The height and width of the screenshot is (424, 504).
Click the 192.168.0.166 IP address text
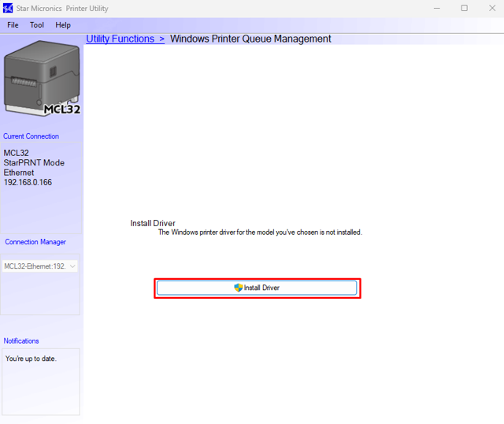tap(28, 182)
